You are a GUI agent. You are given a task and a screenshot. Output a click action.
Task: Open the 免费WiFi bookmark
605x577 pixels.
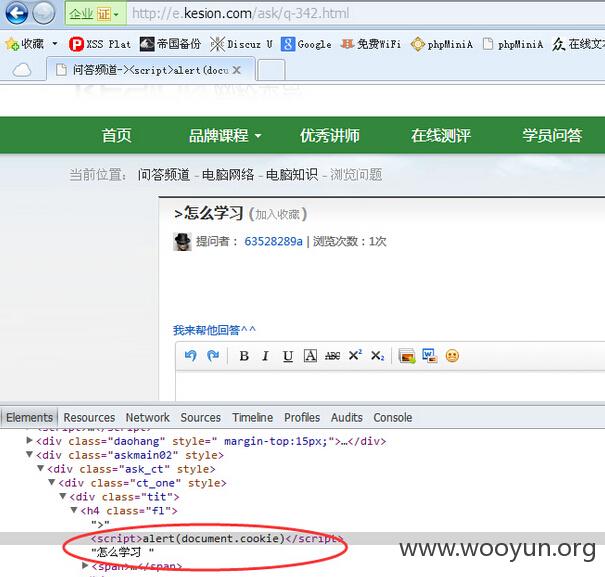pyautogui.click(x=371, y=44)
